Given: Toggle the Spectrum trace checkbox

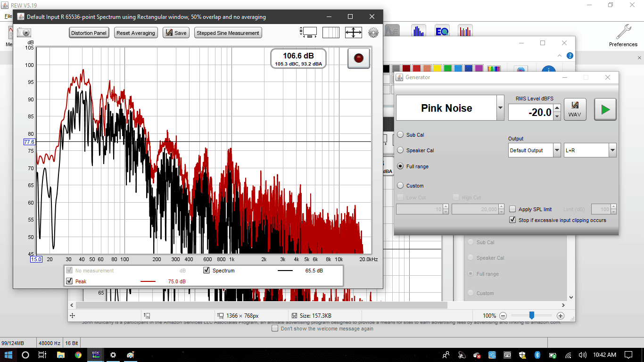Looking at the screenshot, I should [x=206, y=271].
